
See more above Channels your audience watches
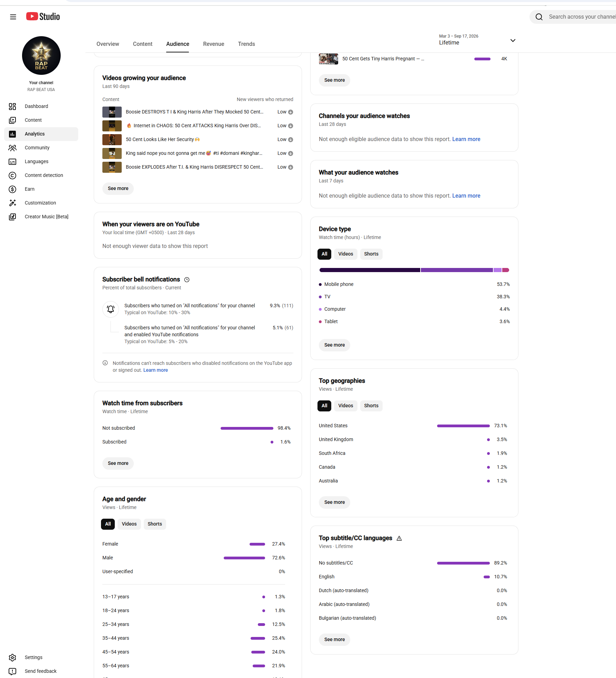pos(334,80)
